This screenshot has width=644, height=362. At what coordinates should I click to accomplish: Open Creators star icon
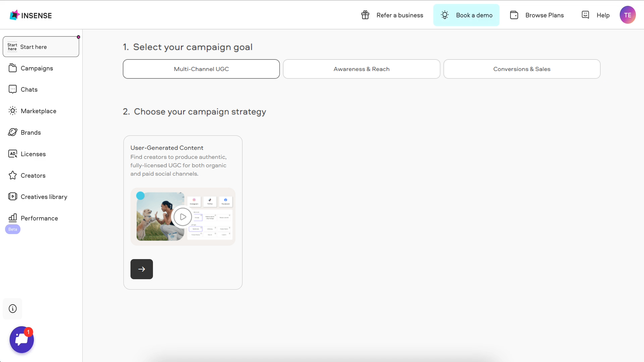13,175
